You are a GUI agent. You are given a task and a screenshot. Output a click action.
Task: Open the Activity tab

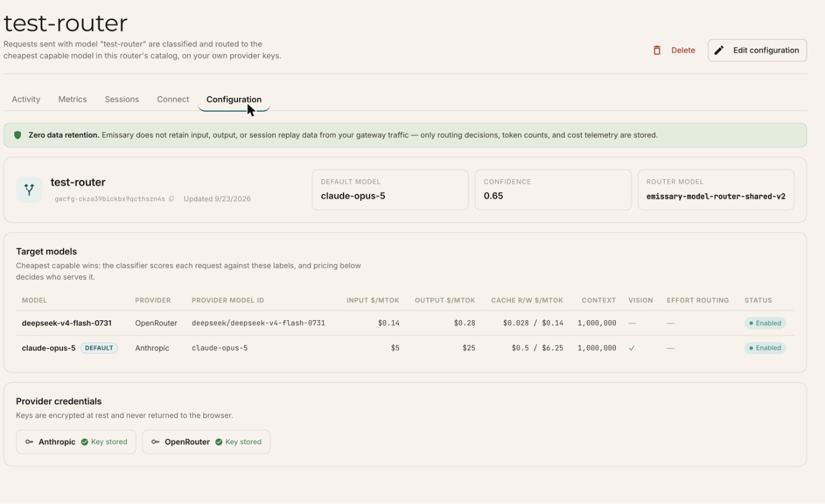tap(26, 99)
